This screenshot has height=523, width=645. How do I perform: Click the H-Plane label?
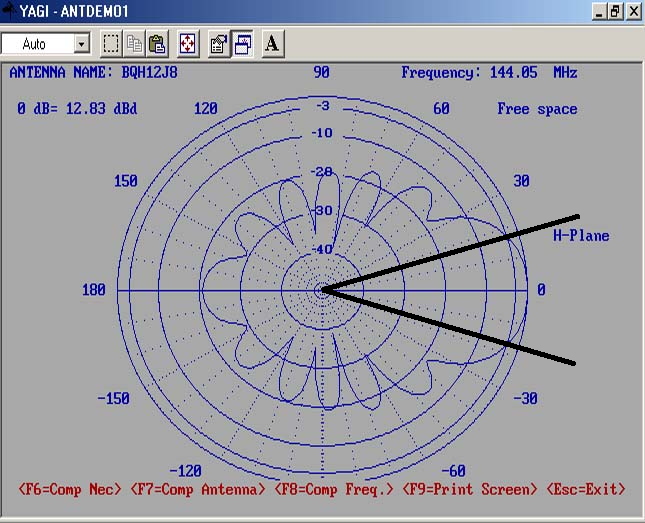pyautogui.click(x=581, y=236)
